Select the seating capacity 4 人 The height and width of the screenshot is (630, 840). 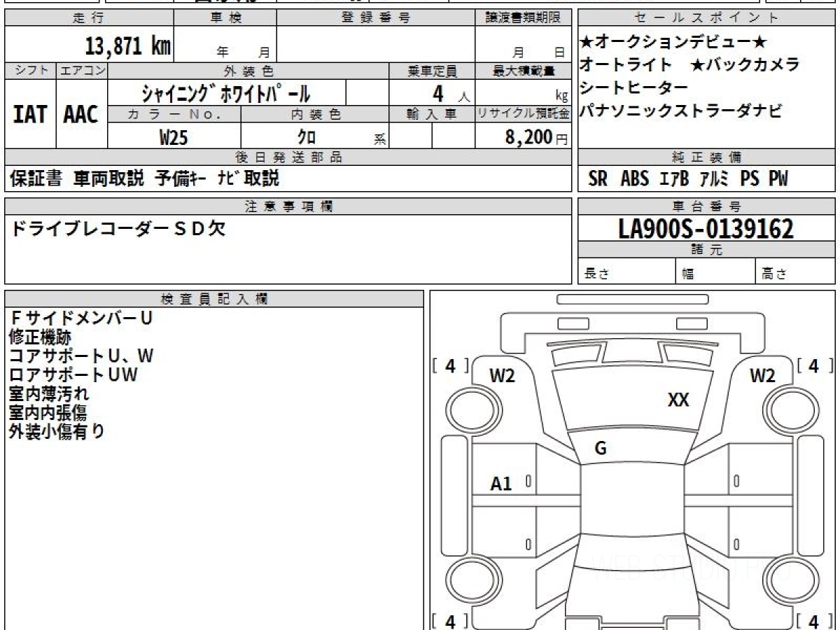pyautogui.click(x=451, y=93)
